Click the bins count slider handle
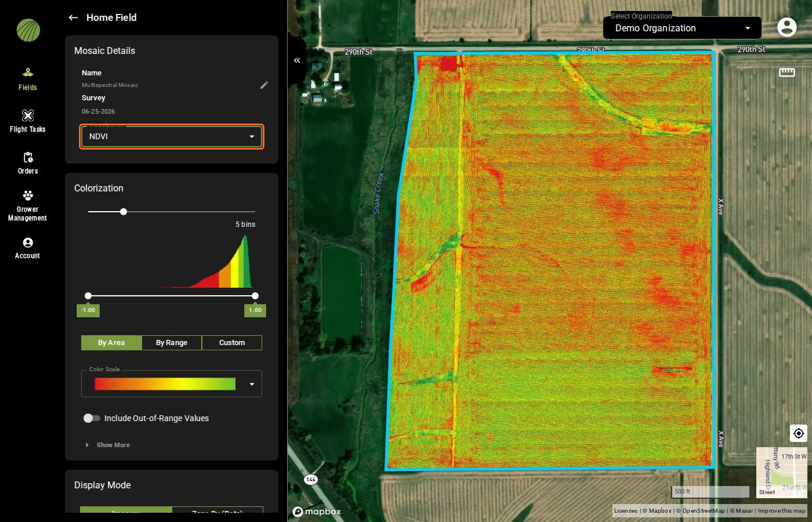This screenshot has width=812, height=522. point(124,212)
